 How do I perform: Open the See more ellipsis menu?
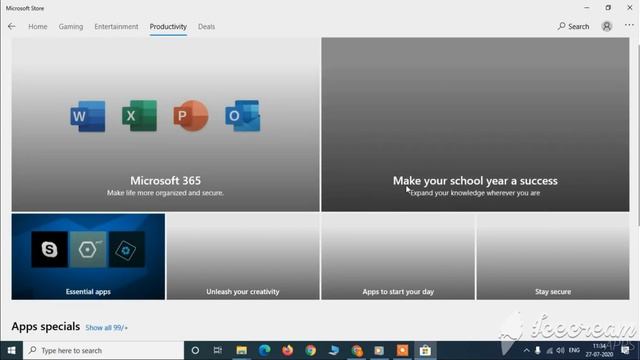629,25
